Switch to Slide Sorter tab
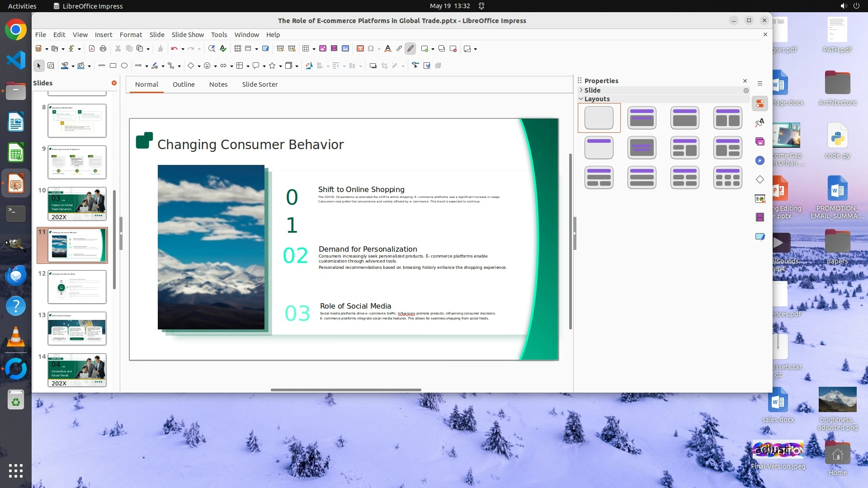This screenshot has height=488, width=868. [259, 84]
